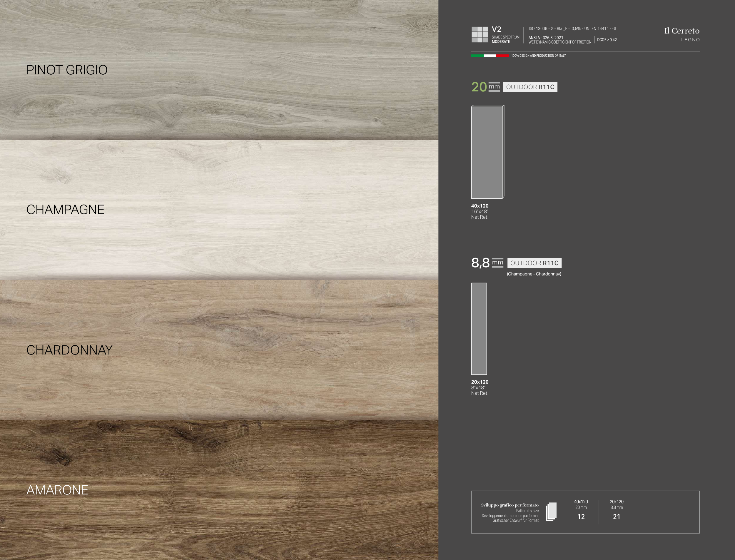The width and height of the screenshot is (735, 560).
Task: Click the 40x120 thick tile diagram
Action: tap(487, 152)
